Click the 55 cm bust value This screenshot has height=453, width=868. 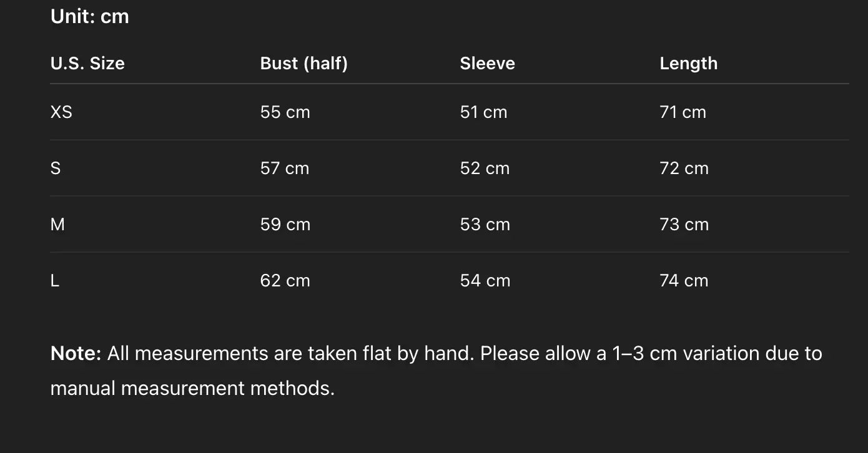pos(285,112)
